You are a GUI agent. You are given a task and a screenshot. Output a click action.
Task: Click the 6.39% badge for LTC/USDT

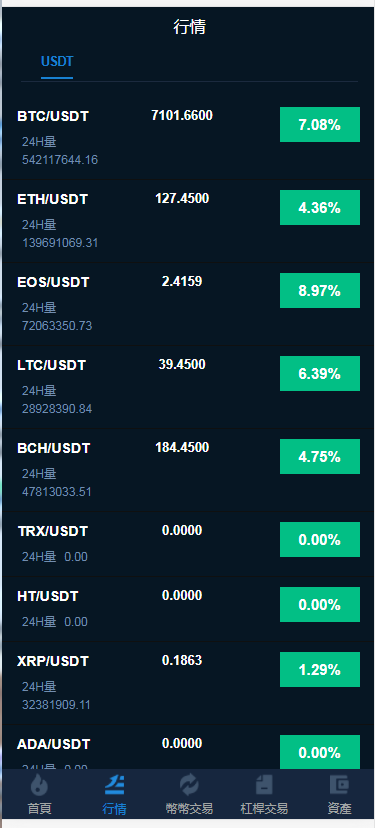pyautogui.click(x=320, y=373)
